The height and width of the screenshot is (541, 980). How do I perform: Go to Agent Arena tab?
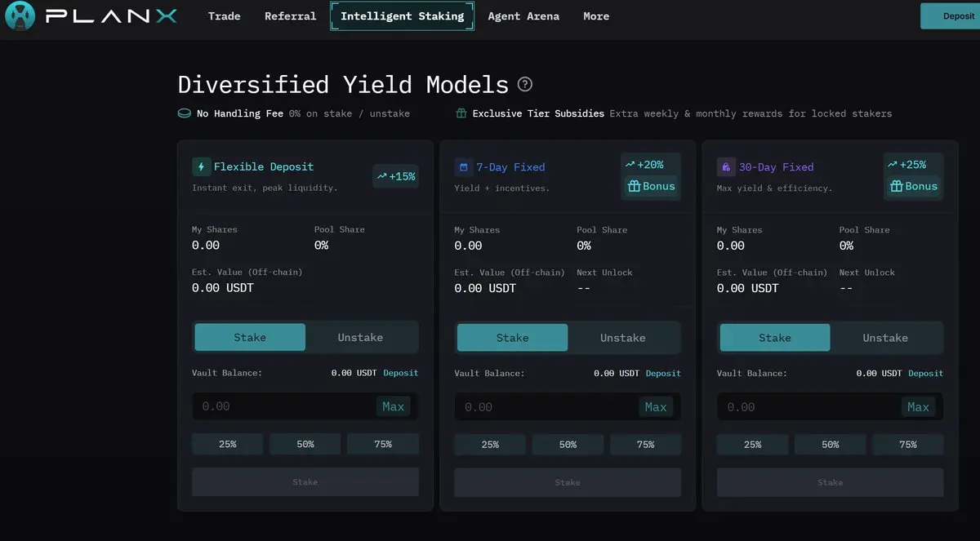(523, 16)
